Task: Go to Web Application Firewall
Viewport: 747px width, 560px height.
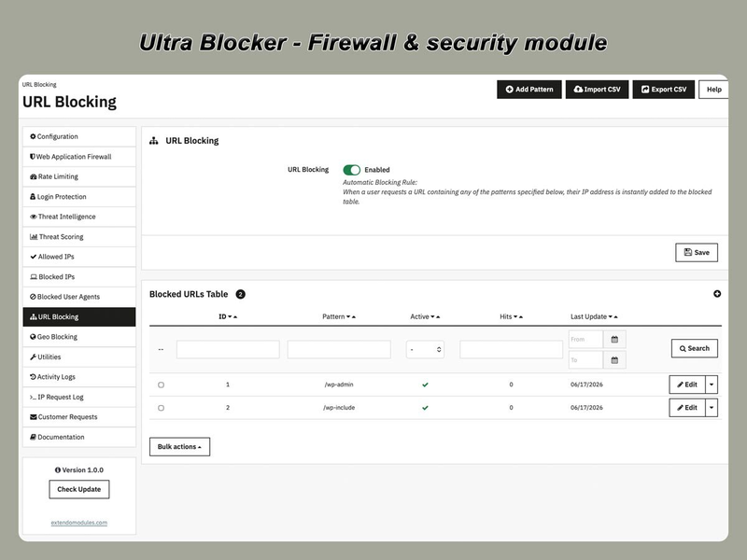Action: point(79,157)
